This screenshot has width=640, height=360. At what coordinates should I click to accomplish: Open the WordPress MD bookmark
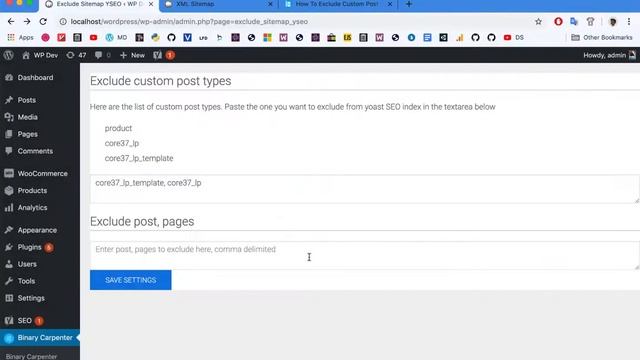[x=116, y=38]
